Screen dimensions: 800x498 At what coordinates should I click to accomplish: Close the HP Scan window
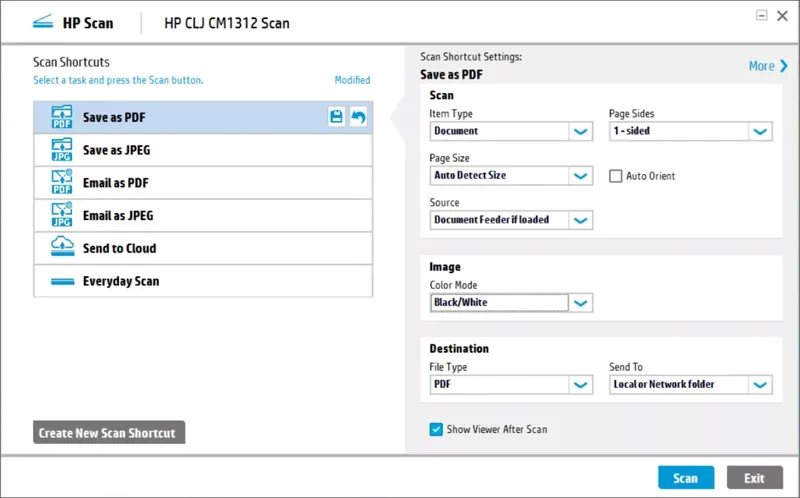point(782,16)
